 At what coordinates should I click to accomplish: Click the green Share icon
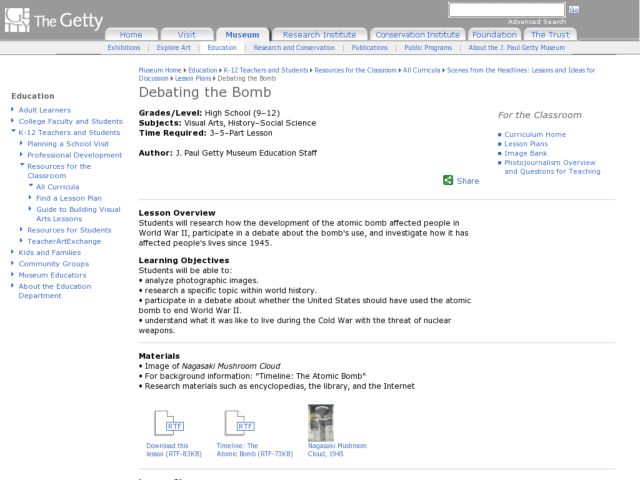point(448,181)
